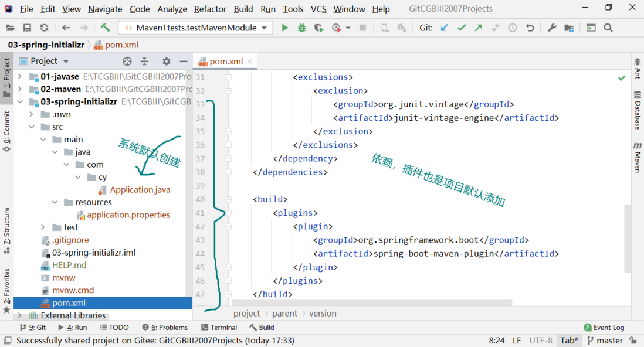Open the File menu
644x347 pixels.
tap(26, 9)
